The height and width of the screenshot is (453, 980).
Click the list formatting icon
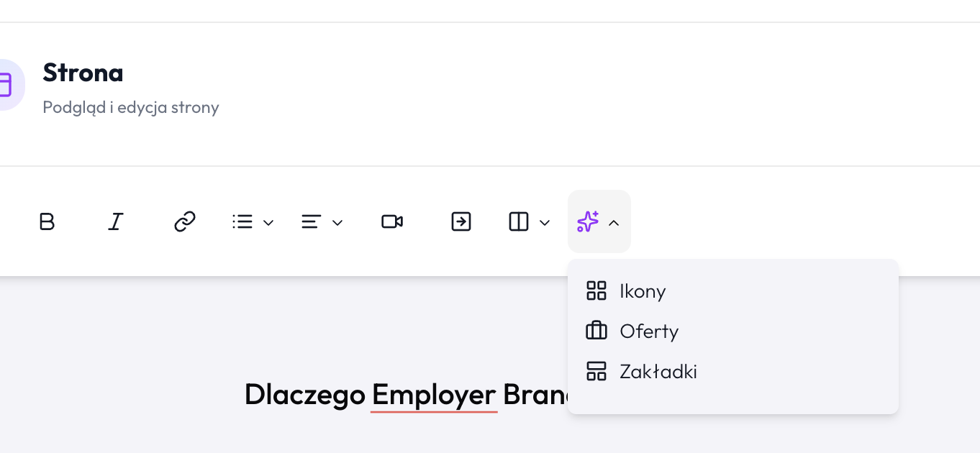pos(243,221)
